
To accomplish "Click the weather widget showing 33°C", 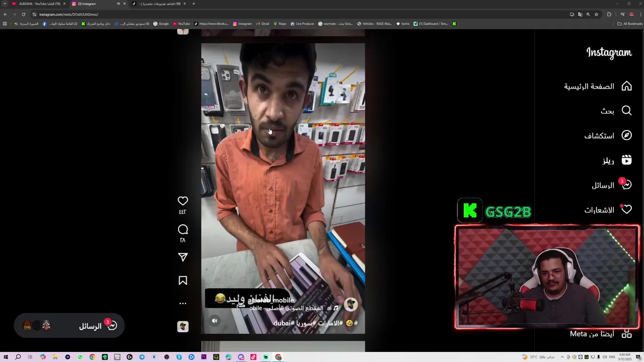I will [538, 357].
